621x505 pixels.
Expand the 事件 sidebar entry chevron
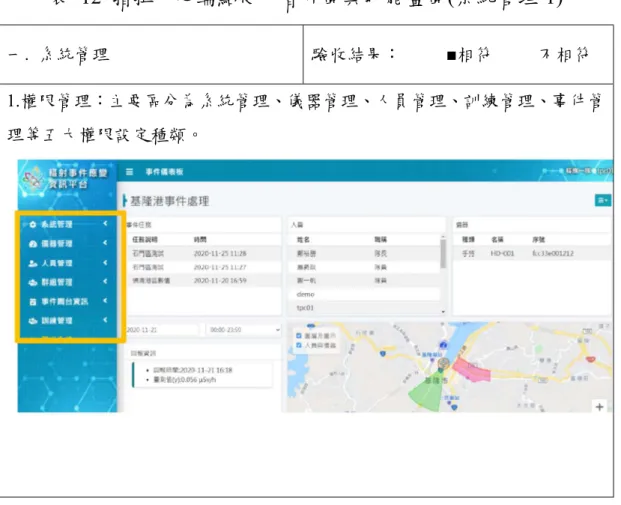105,301
